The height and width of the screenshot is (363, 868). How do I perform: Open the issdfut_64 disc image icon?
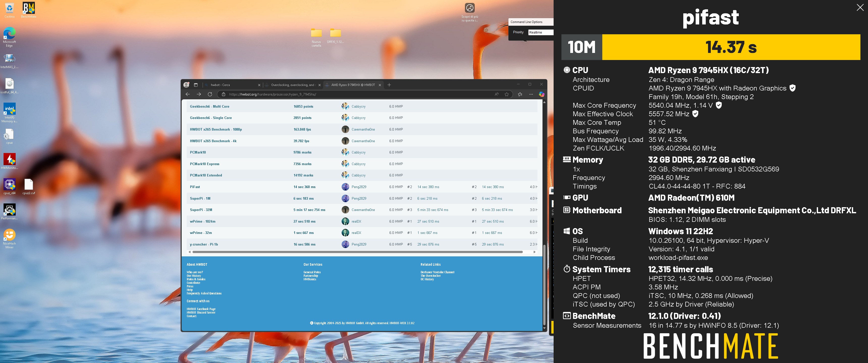coord(9,85)
